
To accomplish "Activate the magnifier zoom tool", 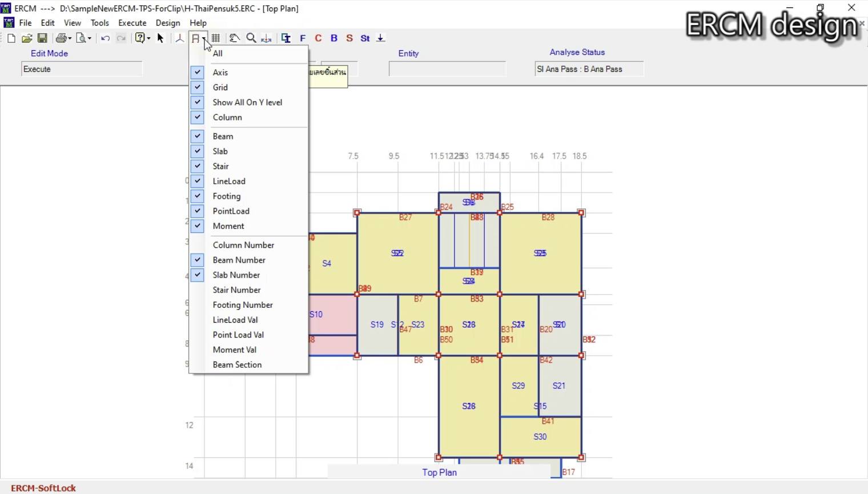I will tap(251, 38).
